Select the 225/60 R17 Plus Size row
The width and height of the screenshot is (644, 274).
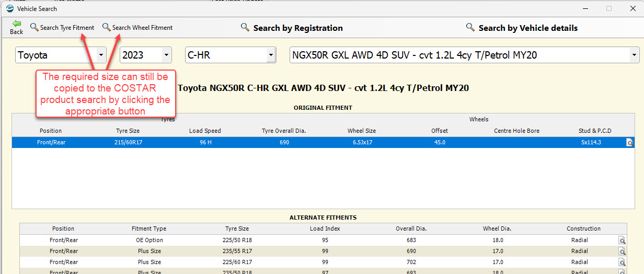[323, 262]
